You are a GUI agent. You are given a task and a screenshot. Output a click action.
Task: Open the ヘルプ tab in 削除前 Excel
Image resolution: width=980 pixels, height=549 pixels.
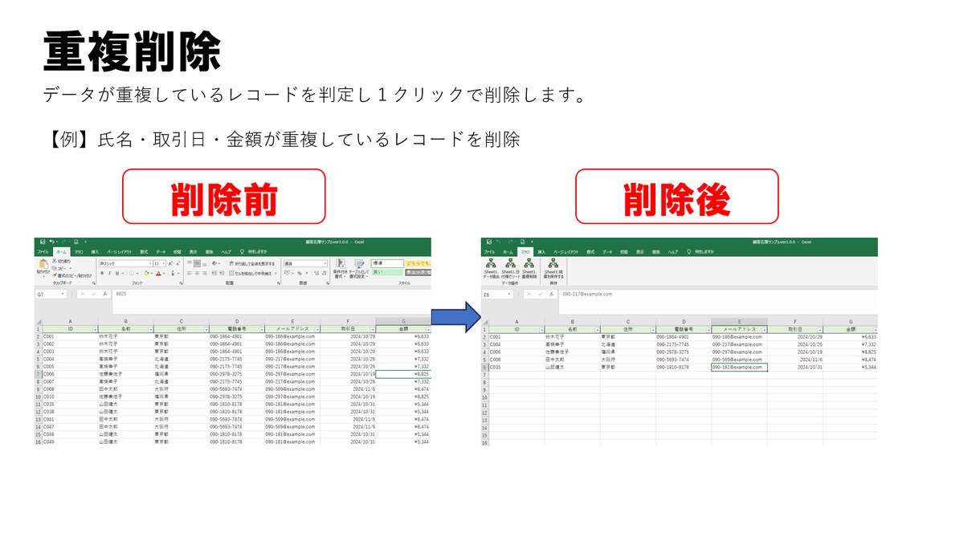pos(226,251)
